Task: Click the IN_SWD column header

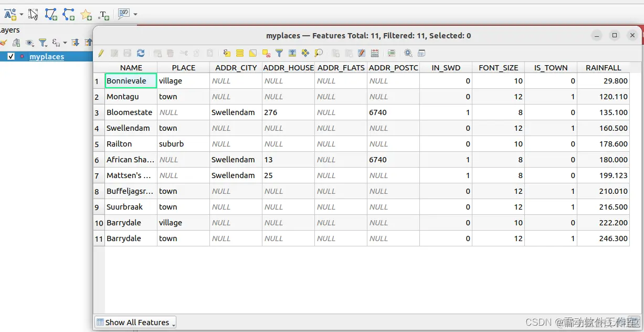Action: coord(446,67)
